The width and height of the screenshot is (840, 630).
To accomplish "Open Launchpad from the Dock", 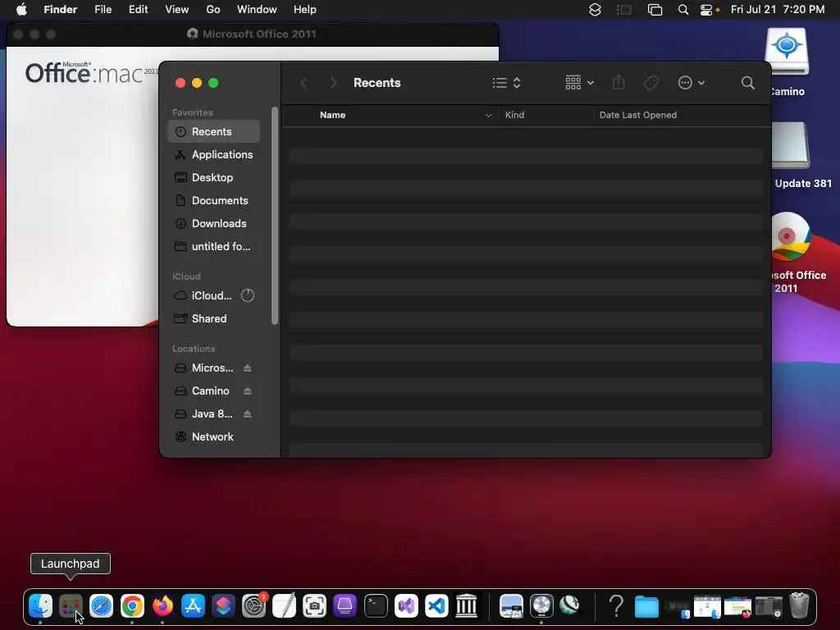I will tap(71, 606).
